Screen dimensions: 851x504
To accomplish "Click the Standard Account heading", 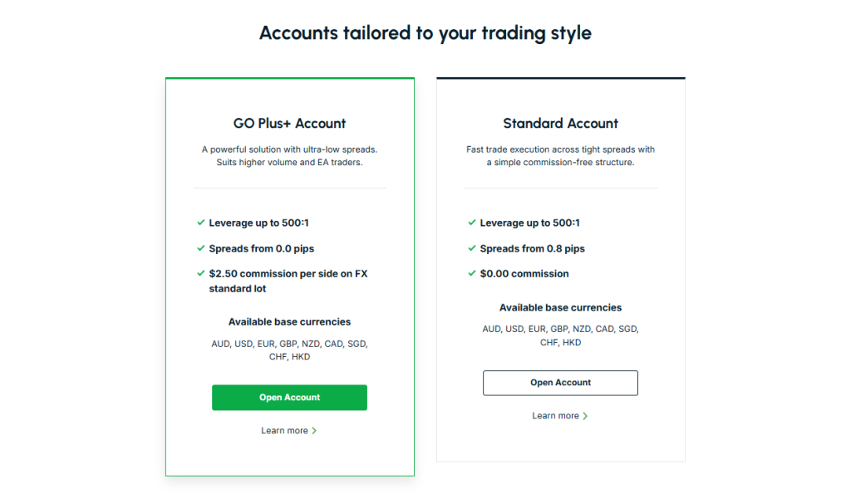I will click(560, 123).
